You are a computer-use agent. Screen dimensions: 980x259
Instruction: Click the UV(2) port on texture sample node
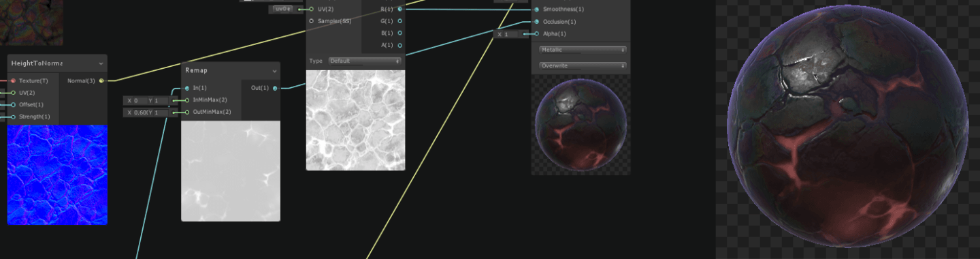click(x=312, y=9)
